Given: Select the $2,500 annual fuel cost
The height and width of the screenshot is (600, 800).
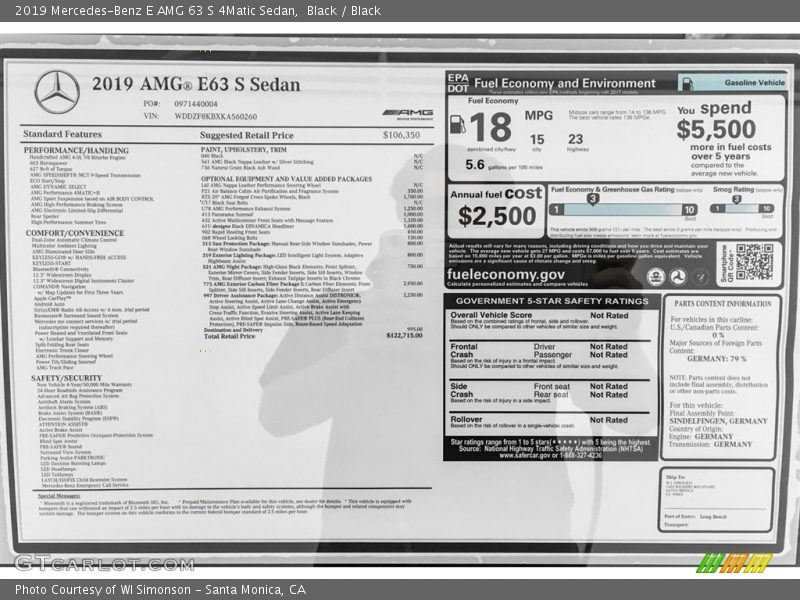Looking at the screenshot, I should [497, 216].
